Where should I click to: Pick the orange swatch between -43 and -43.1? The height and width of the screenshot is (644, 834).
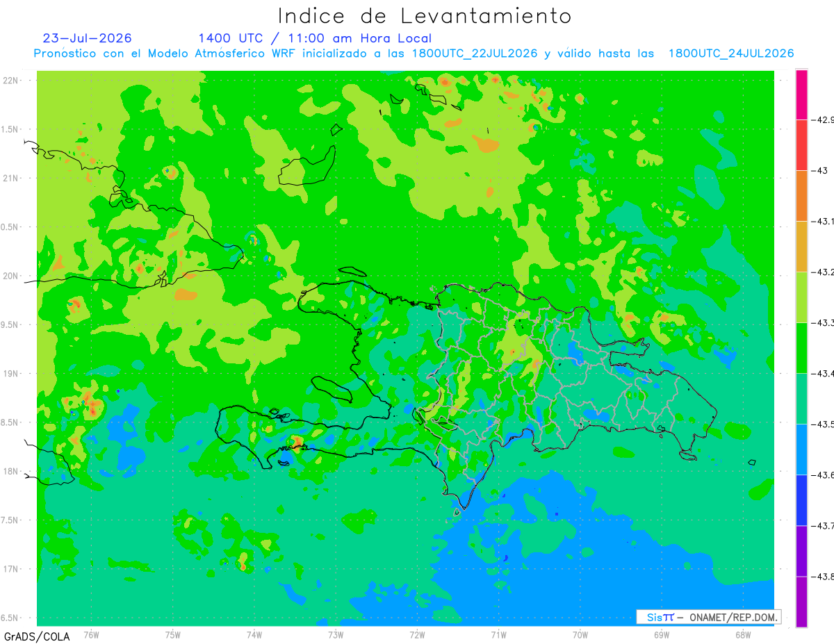(x=801, y=195)
